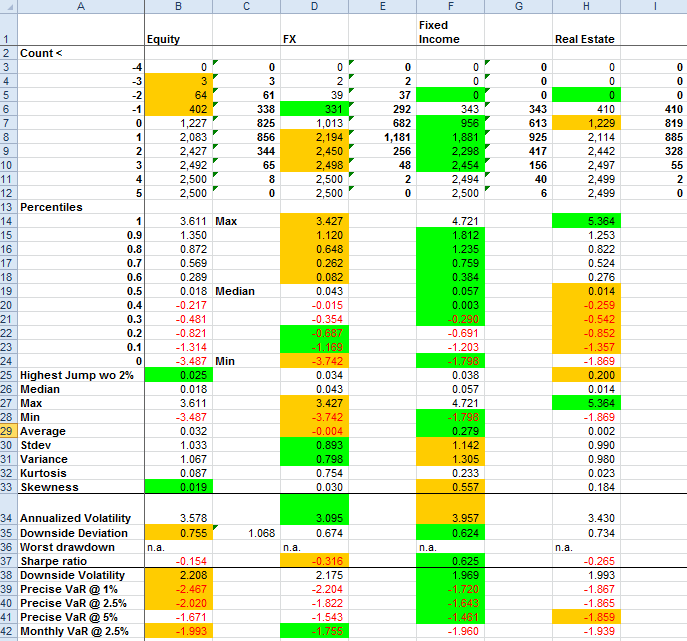Click the green Equity Skewness cell 0.019
Screen dimensions: 687x641
pos(177,487)
